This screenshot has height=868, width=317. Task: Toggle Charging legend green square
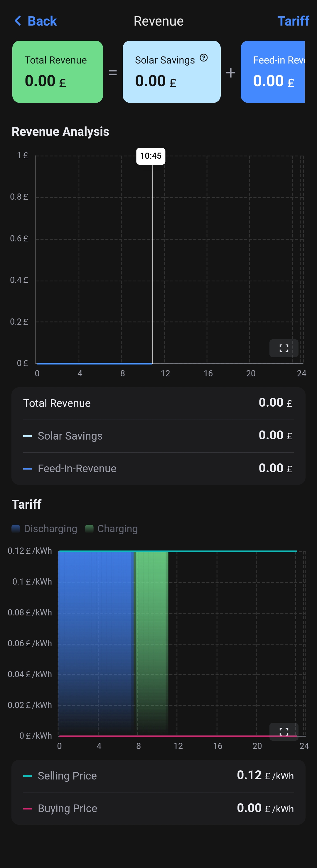click(x=89, y=528)
